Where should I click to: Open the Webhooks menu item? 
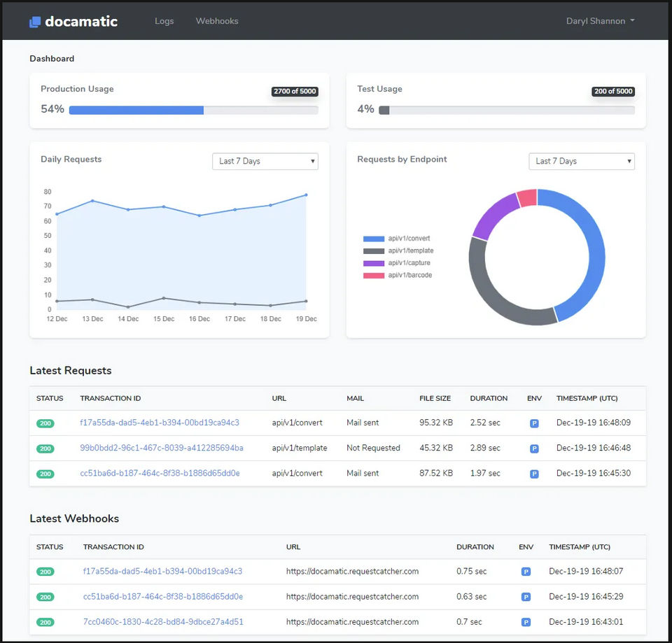click(x=217, y=21)
